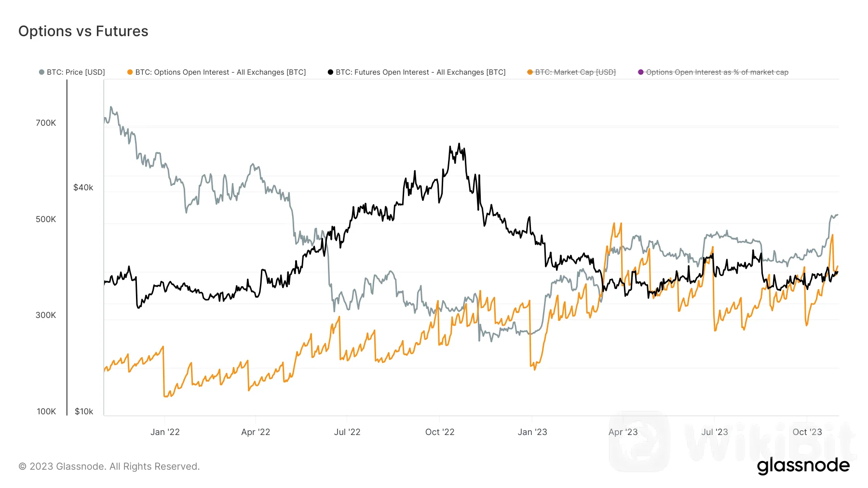Click the Options vs Futures chart title
This screenshot has width=868, height=488.
83,31
